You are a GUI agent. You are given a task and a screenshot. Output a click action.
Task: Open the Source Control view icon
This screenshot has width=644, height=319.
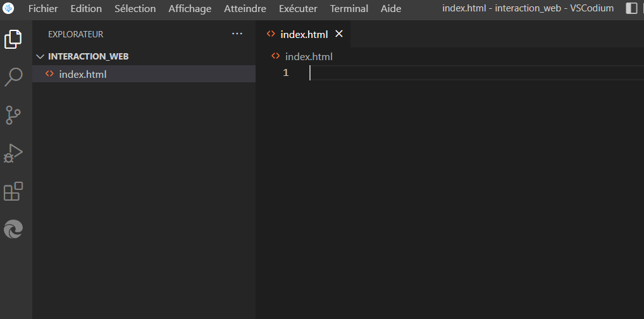13,115
